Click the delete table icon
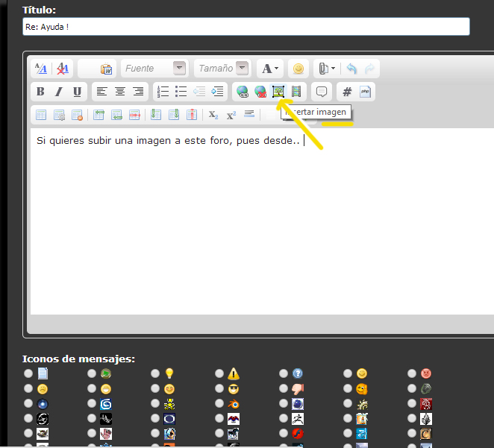494x448 pixels. click(77, 115)
